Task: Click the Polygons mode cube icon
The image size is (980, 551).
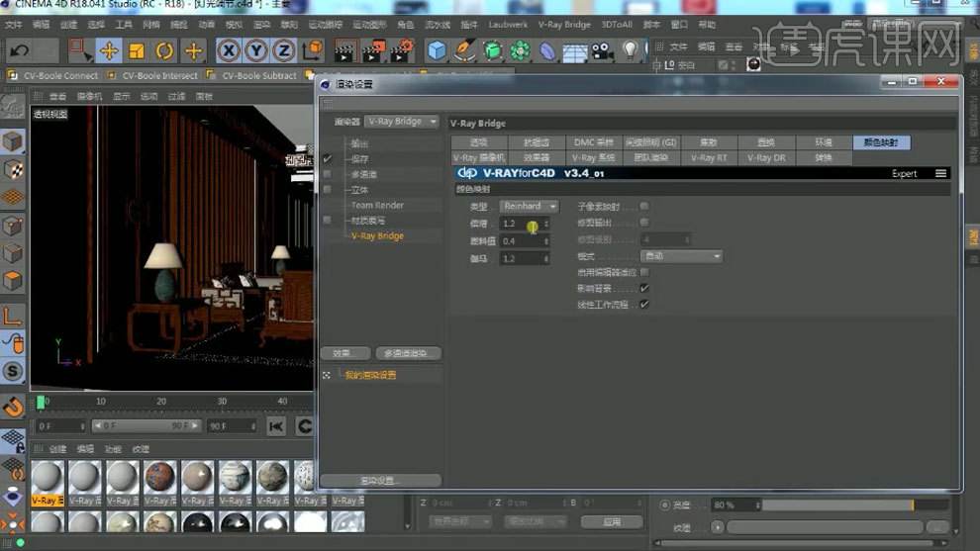Action: (x=13, y=281)
